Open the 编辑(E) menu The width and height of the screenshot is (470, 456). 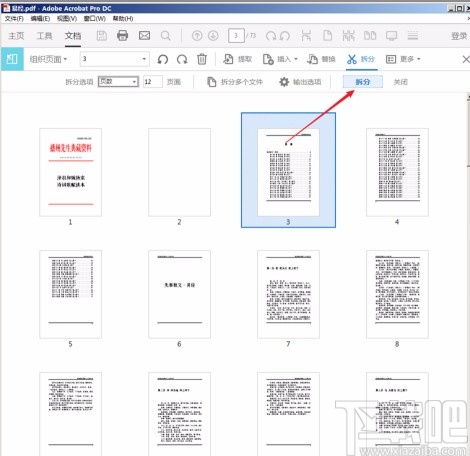(x=40, y=18)
